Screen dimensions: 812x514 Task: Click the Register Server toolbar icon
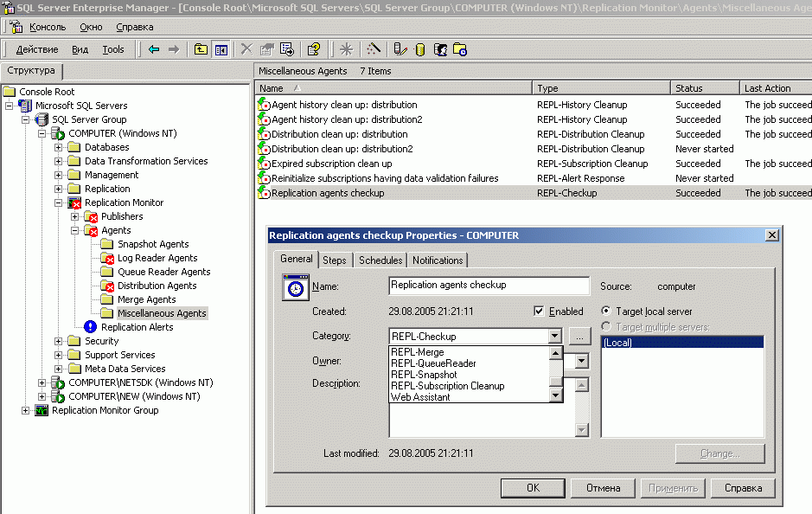tap(400, 49)
